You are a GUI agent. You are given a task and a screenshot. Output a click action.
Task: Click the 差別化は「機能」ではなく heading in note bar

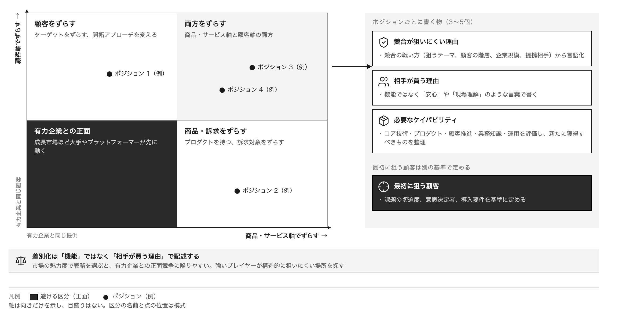(x=116, y=256)
